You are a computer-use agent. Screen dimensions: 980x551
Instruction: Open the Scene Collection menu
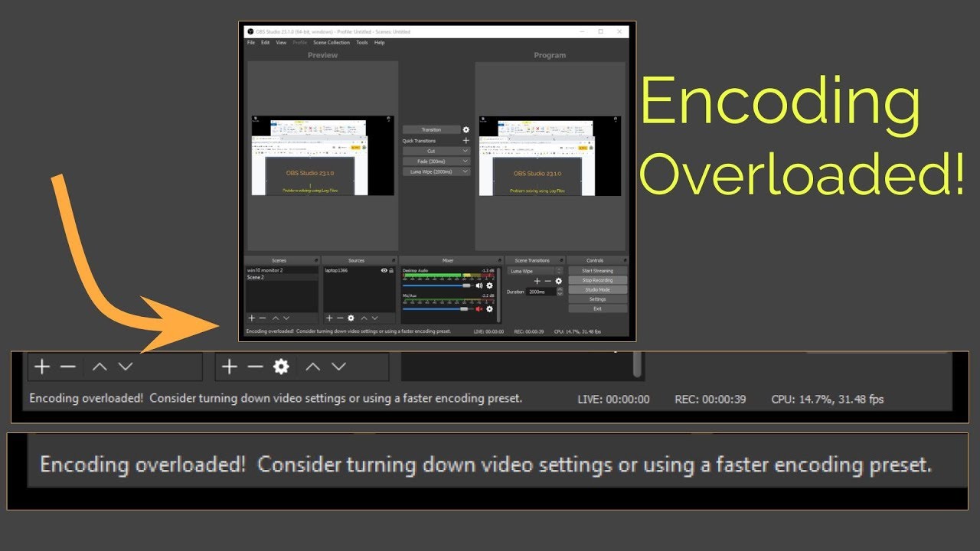(332, 42)
